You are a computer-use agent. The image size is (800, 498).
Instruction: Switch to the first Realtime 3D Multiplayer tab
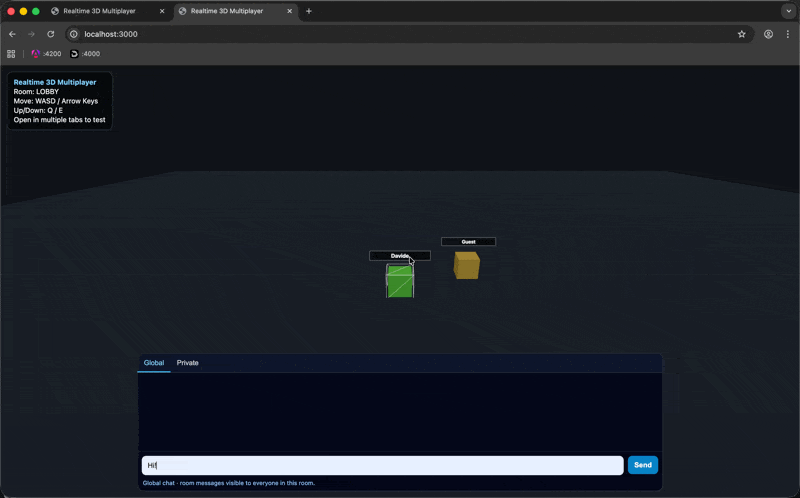(98, 11)
